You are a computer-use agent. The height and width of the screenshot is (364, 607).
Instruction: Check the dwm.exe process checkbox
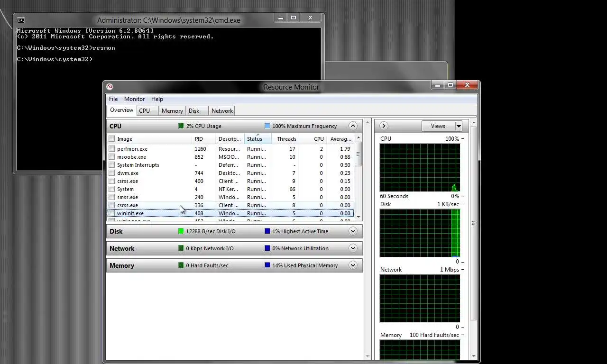click(112, 173)
